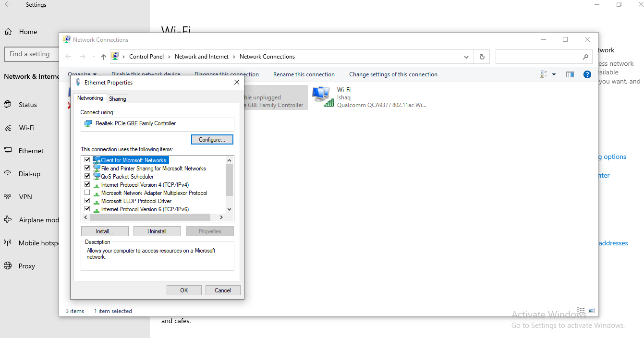The image size is (644, 338).
Task: Select the Wi-Fi adapter icon
Action: pos(322,97)
